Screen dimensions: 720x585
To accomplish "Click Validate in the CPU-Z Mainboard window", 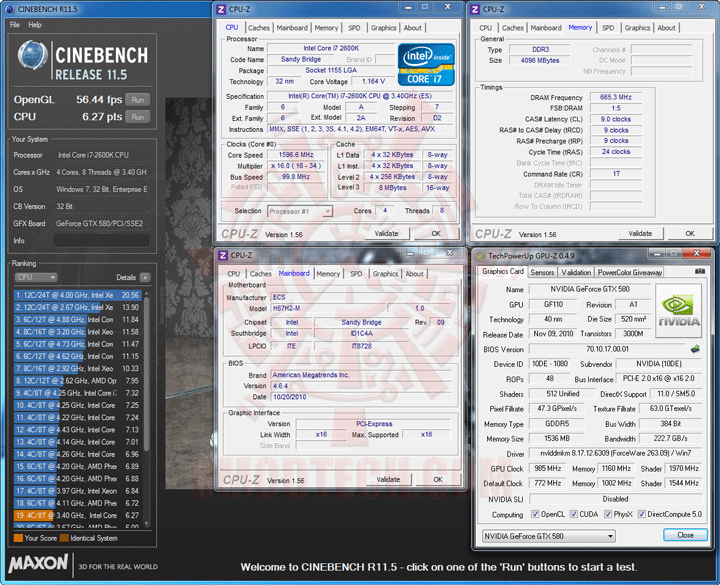I will click(x=388, y=479).
